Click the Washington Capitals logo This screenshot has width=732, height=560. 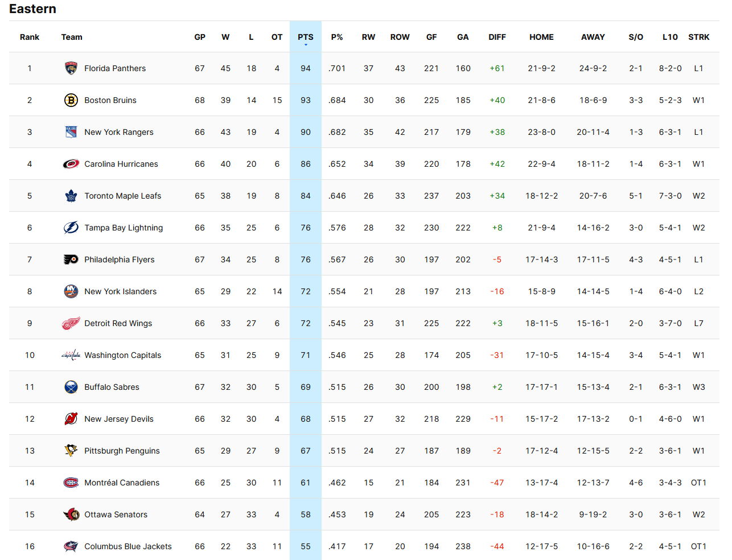point(71,355)
